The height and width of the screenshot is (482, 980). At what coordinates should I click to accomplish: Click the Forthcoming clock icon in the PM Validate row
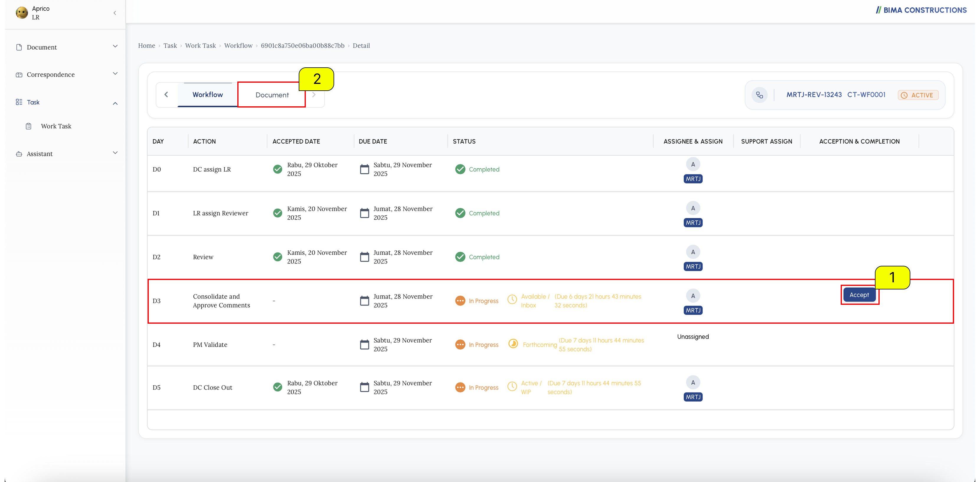click(513, 343)
